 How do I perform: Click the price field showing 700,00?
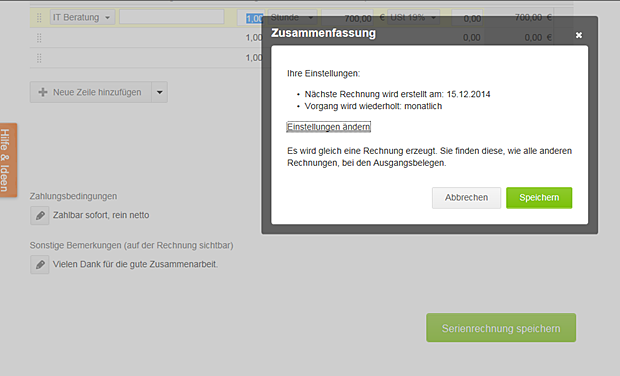348,18
